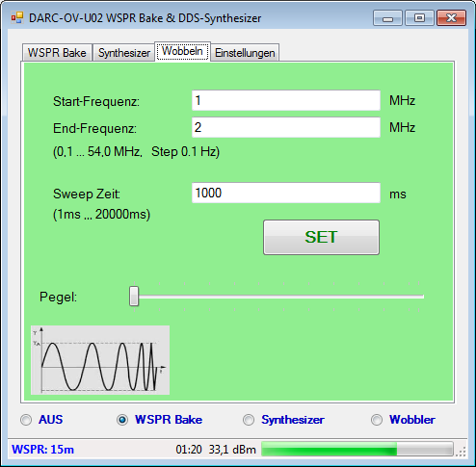Close the DARC-OV-U02 window
Screen dimensions: 476x467
451,17
